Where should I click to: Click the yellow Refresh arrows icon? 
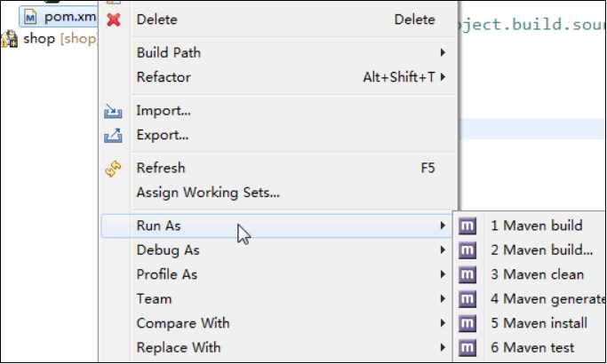coord(113,169)
